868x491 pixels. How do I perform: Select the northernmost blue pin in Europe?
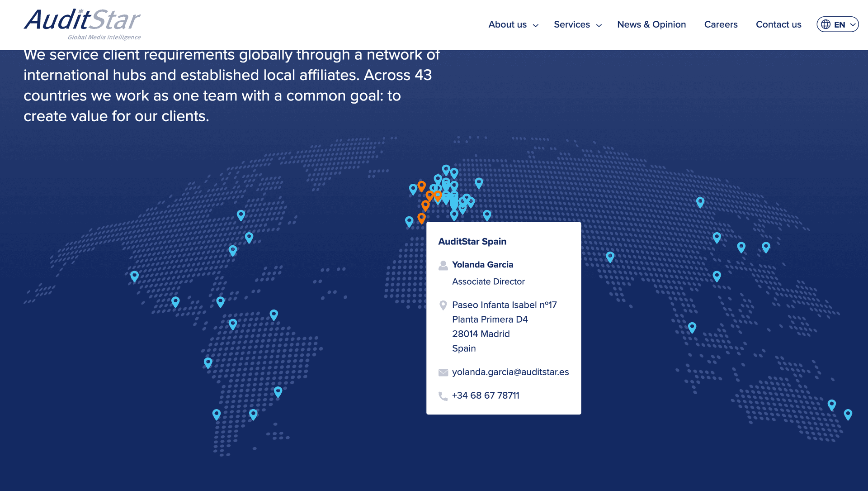tap(446, 170)
